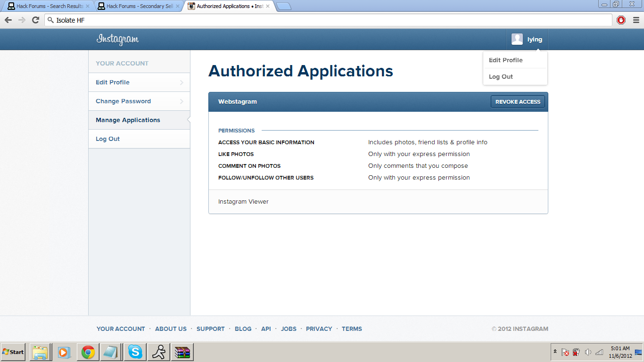Open WinRAR from the taskbar
Screen dimensions: 644x362
tap(182, 352)
